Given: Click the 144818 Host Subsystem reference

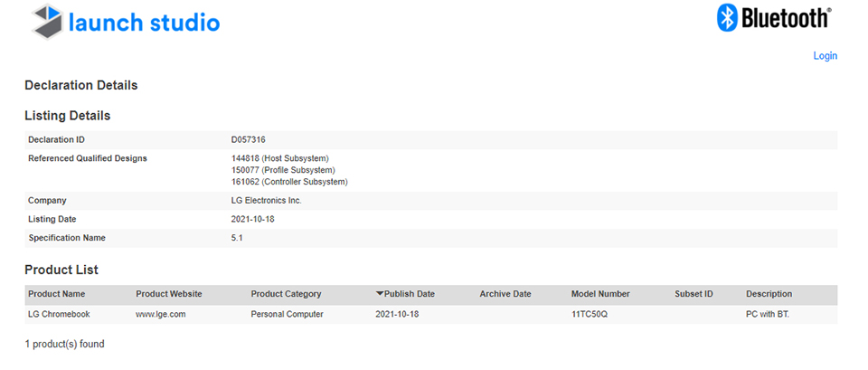Looking at the screenshot, I should (x=279, y=158).
